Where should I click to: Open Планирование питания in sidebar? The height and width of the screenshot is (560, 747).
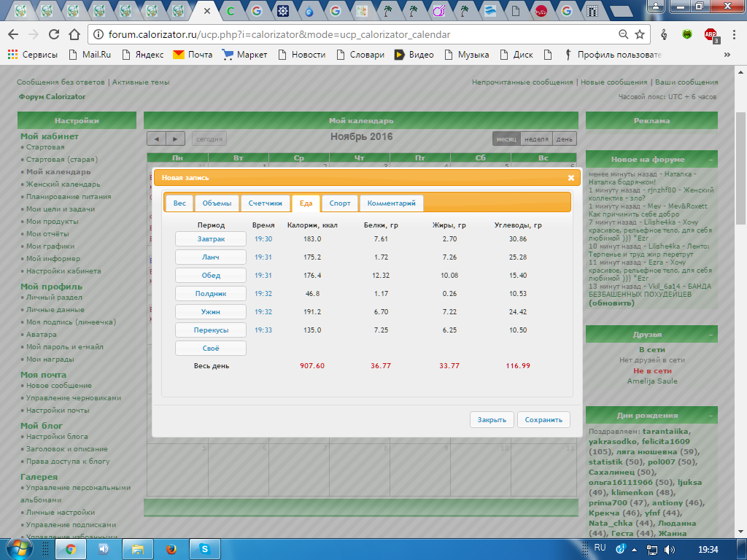[69, 197]
